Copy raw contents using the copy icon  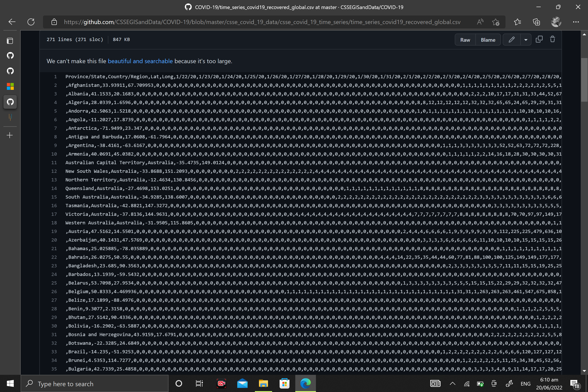[539, 39]
